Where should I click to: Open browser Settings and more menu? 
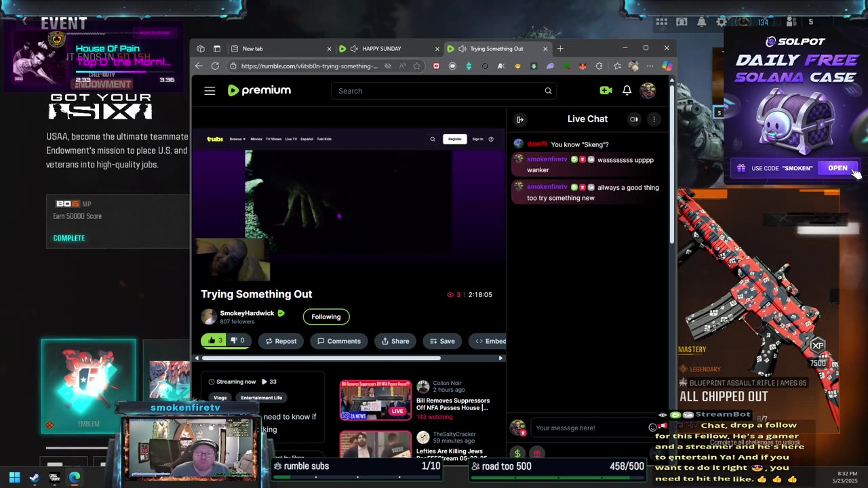(650, 66)
